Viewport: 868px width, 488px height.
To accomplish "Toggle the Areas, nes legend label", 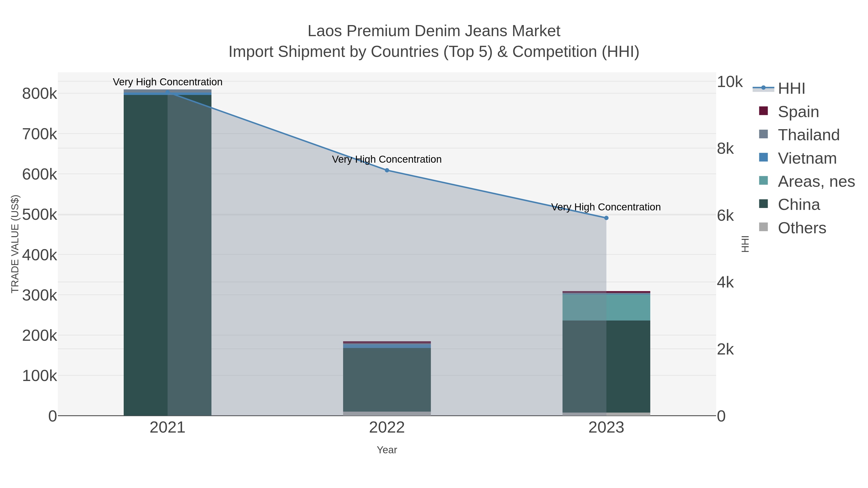I will click(x=816, y=181).
